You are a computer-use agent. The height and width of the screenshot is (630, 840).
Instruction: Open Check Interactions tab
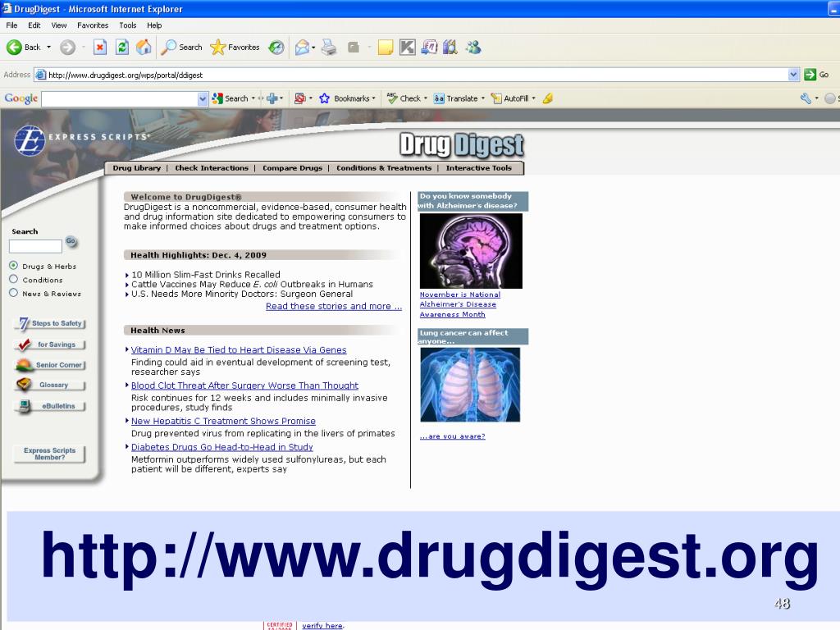point(212,167)
